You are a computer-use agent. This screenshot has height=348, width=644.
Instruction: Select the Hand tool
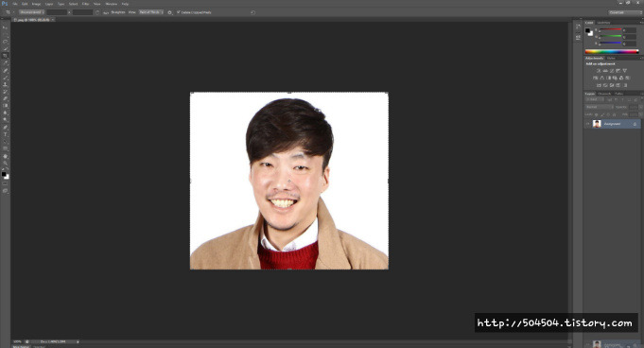[x=5, y=156]
